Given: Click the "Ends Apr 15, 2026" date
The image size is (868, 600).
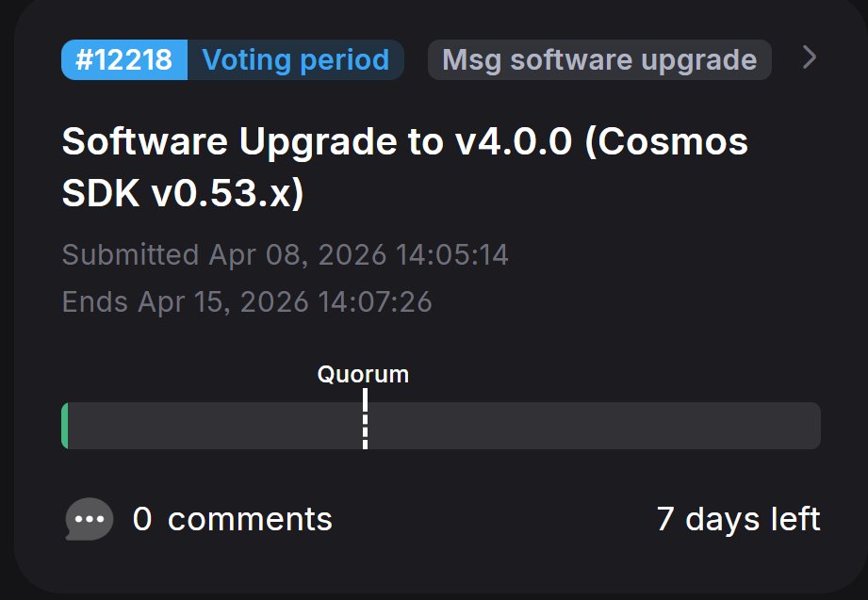Looking at the screenshot, I should pyautogui.click(x=185, y=302).
